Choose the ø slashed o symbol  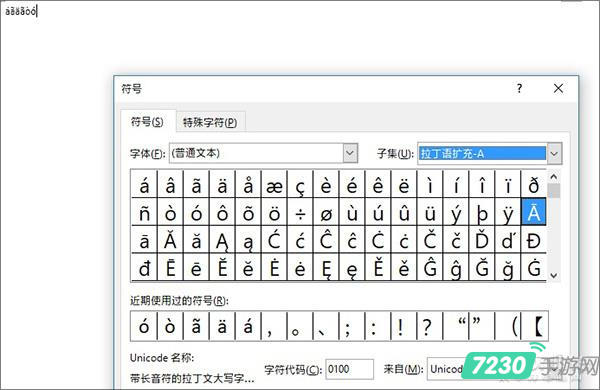click(x=326, y=212)
